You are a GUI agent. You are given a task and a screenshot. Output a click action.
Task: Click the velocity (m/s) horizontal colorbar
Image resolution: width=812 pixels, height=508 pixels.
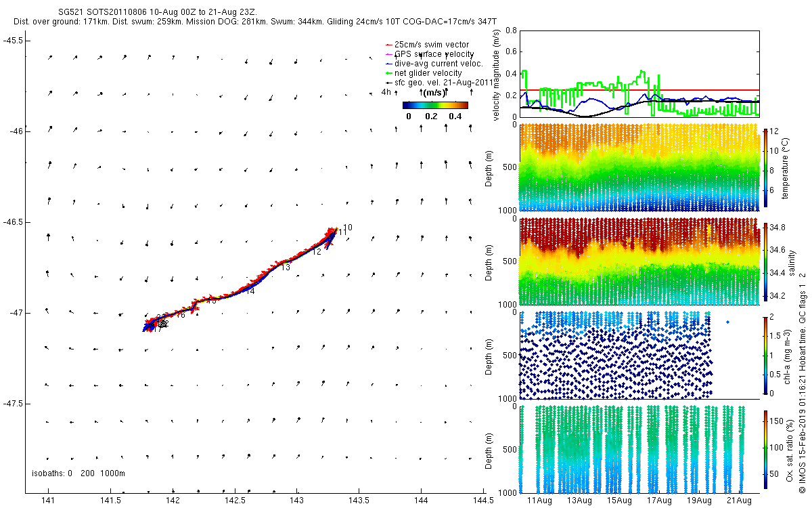click(434, 105)
